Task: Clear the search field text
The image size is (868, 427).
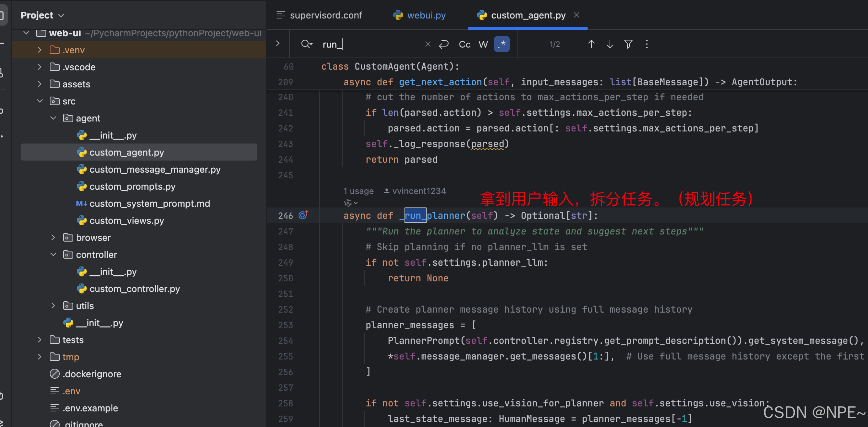Action: point(428,44)
